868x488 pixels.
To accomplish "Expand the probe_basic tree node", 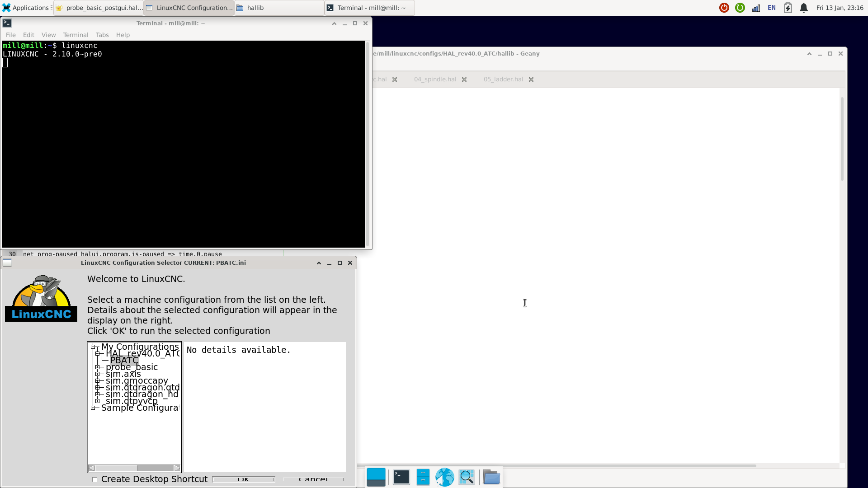I will (x=98, y=367).
